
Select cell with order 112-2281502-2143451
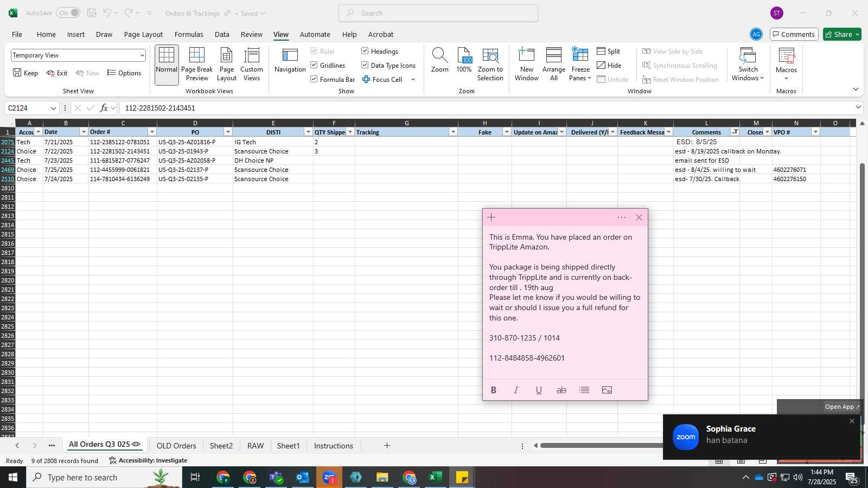point(123,151)
